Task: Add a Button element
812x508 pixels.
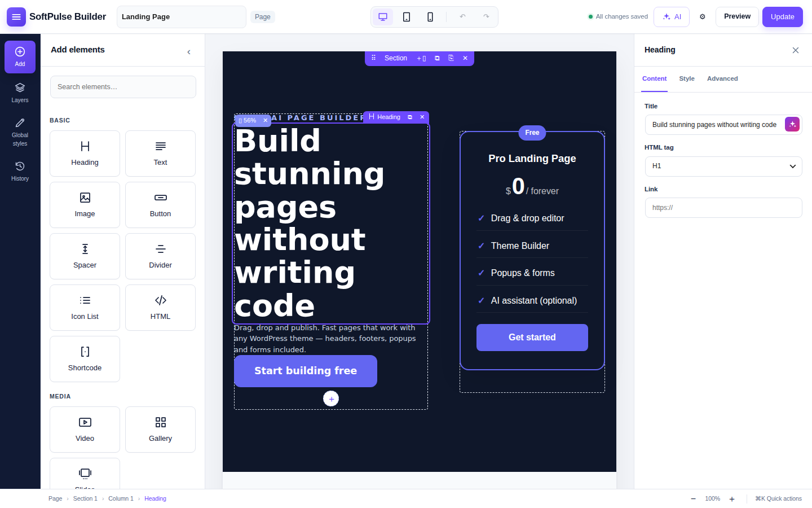Action: point(160,205)
